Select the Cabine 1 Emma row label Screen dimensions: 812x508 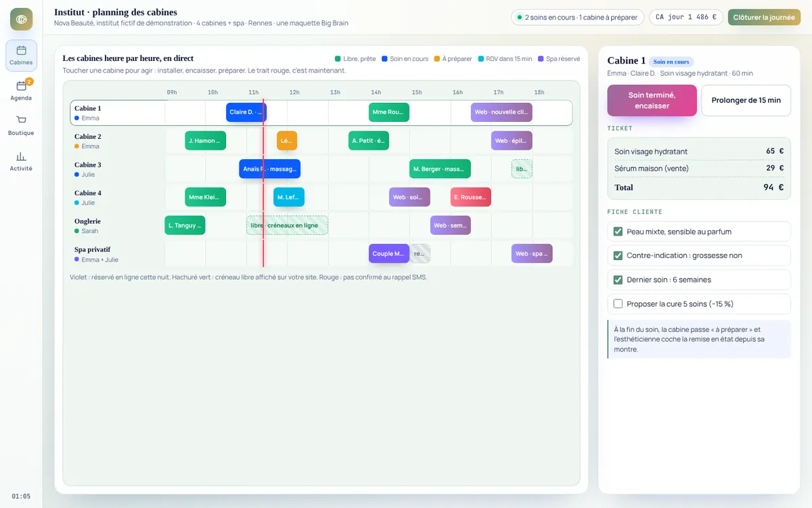(x=118, y=112)
